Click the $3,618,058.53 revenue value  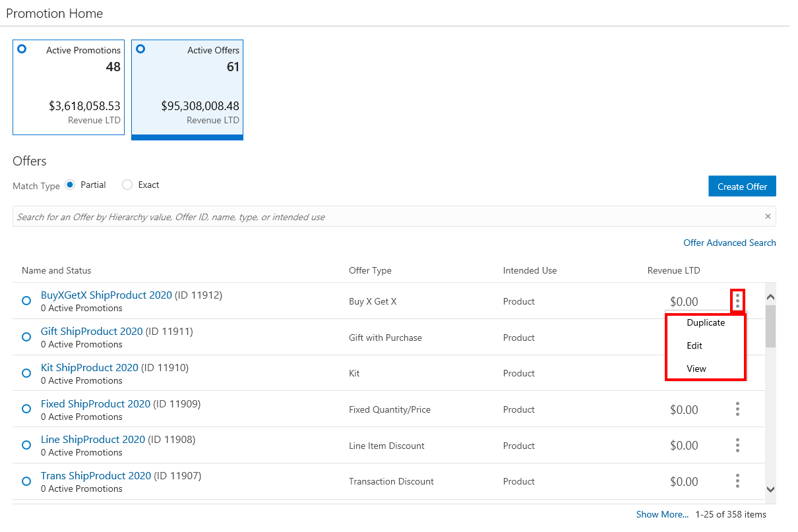[85, 106]
